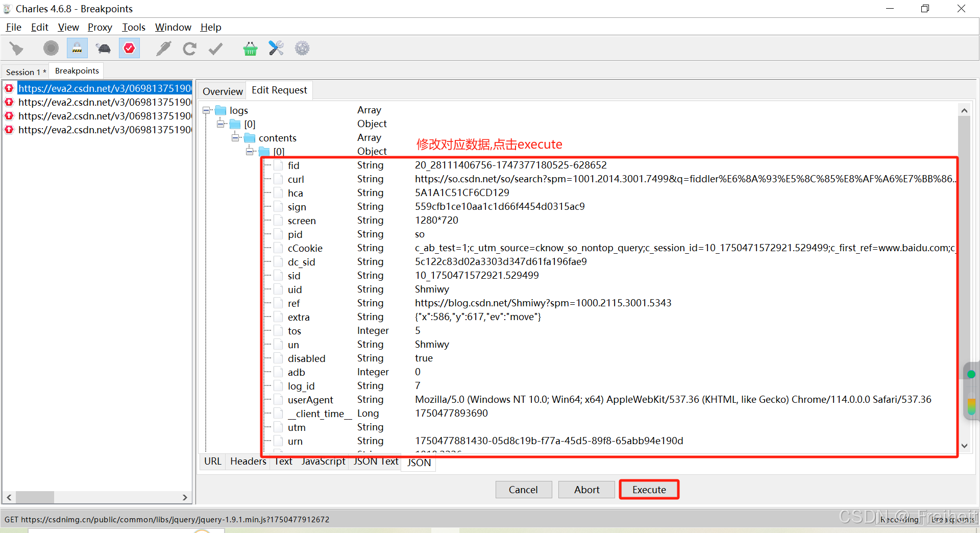980x533 pixels.
Task: Click the Abort button
Action: pos(586,490)
